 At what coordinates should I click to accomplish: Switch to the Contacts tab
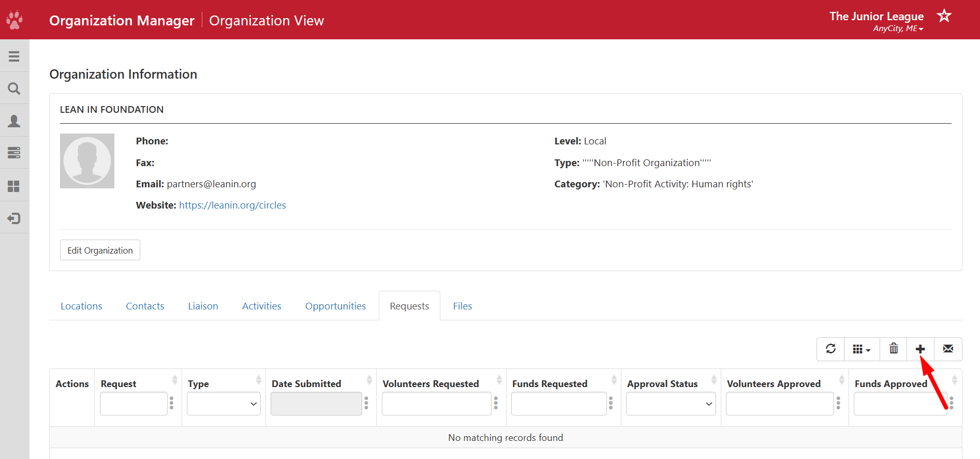pos(145,306)
